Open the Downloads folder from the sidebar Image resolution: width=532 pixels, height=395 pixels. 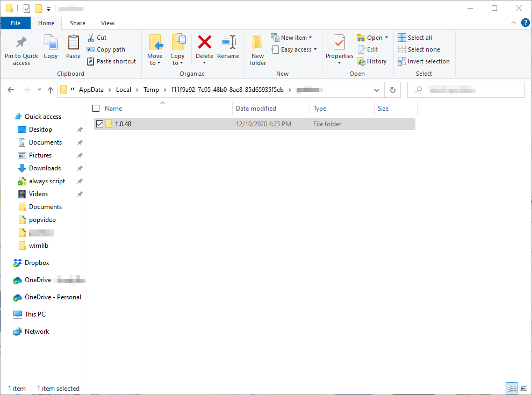click(44, 168)
